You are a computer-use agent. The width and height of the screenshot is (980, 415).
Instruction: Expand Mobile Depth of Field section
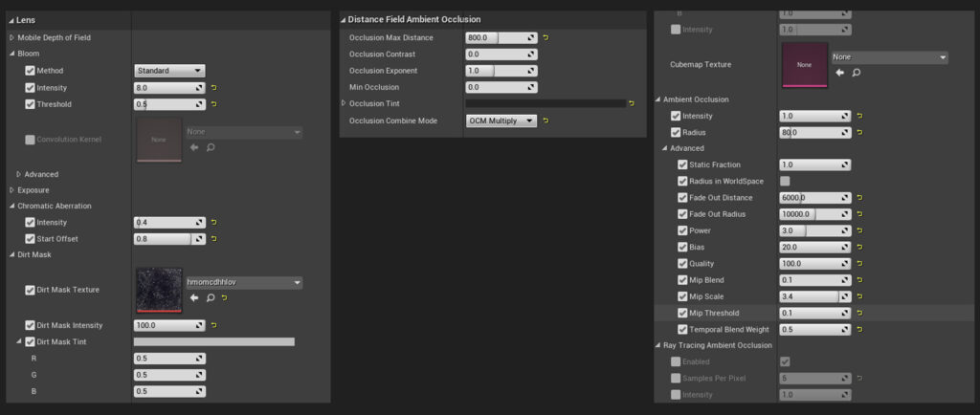[x=11, y=38]
